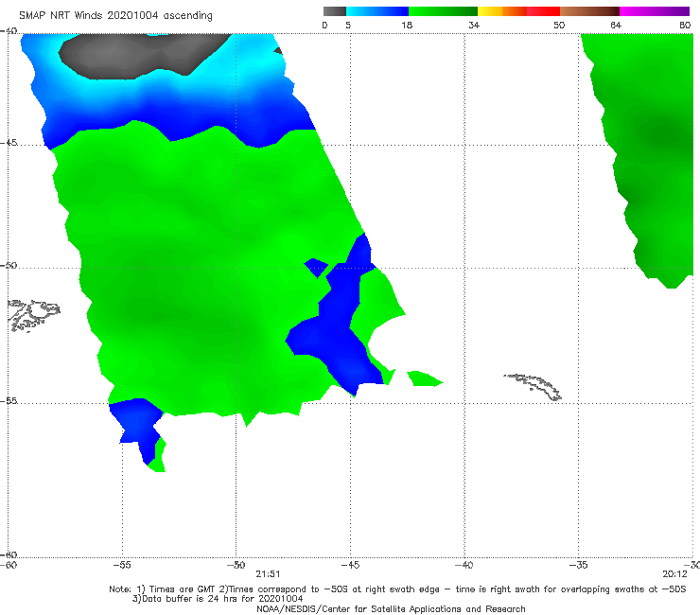Click the title 'SMAP NRT Winds 20201004 ascending'

point(115,16)
